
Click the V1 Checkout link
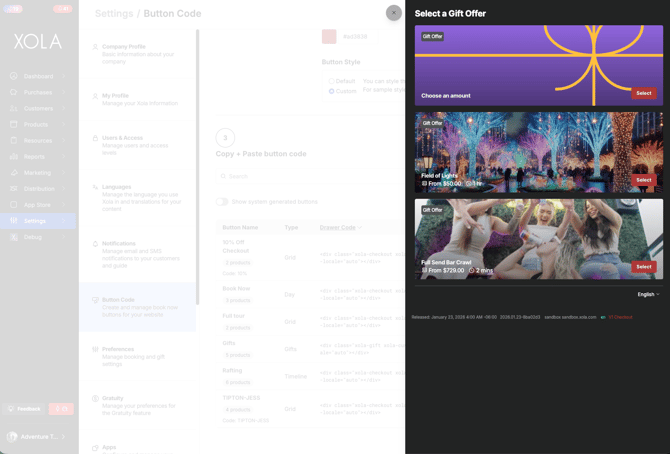[620, 317]
